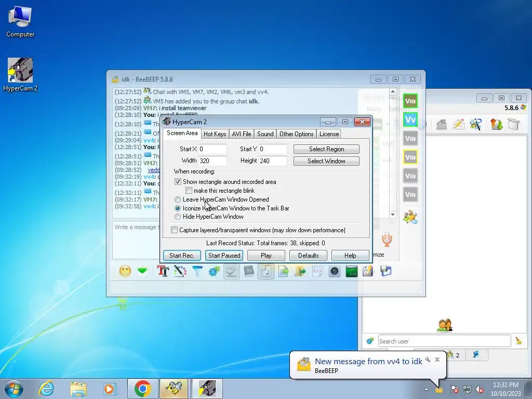Viewport: 532px width, 399px height.
Task: Click the Defaults button
Action: point(309,256)
